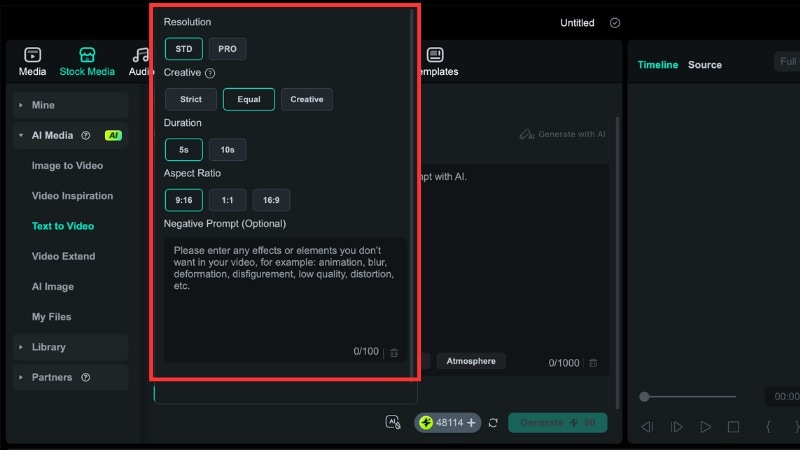Open My Files
The image size is (800, 450).
(x=52, y=317)
